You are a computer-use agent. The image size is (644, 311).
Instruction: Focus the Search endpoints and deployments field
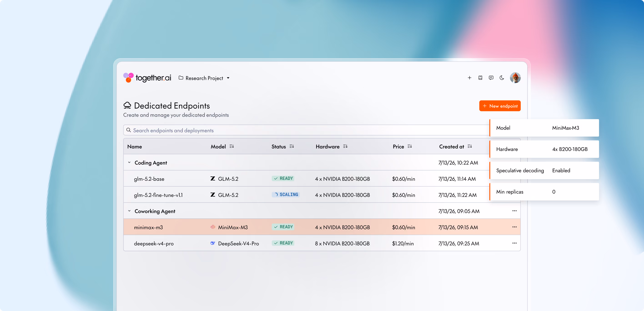(306, 130)
